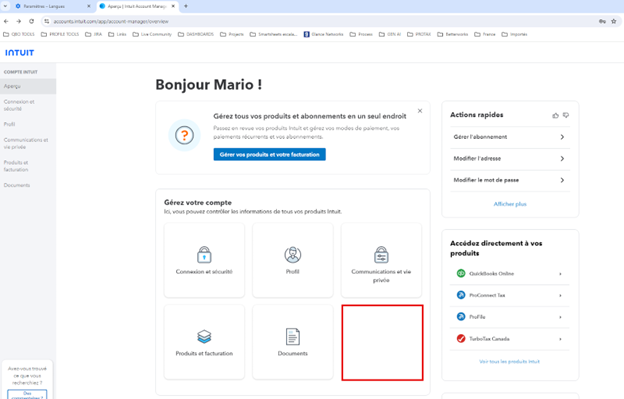
Task: Expand Modifier le mot de passe chevron
Action: (562, 180)
